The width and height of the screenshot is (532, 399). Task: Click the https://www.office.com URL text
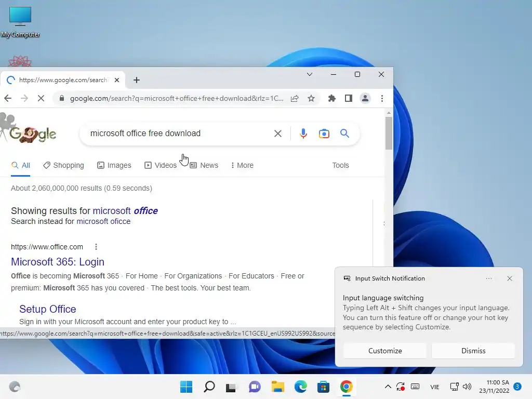tap(47, 247)
